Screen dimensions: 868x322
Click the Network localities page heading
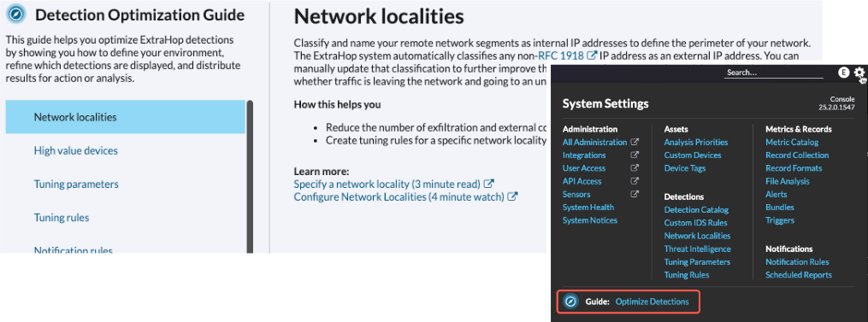[x=379, y=16]
